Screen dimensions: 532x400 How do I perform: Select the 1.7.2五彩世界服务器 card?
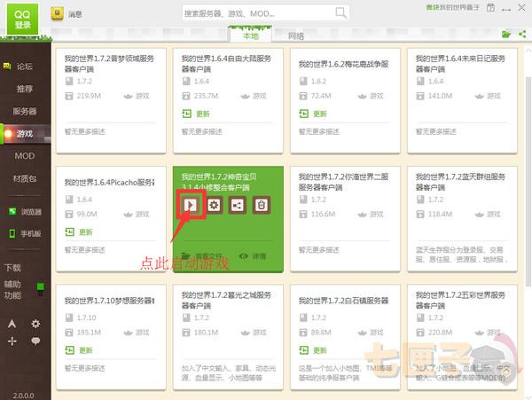click(462, 337)
